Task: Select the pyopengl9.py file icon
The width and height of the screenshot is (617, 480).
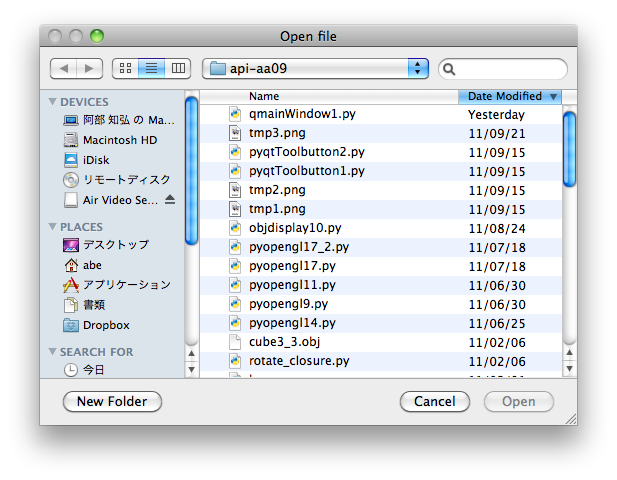Action: tap(235, 304)
